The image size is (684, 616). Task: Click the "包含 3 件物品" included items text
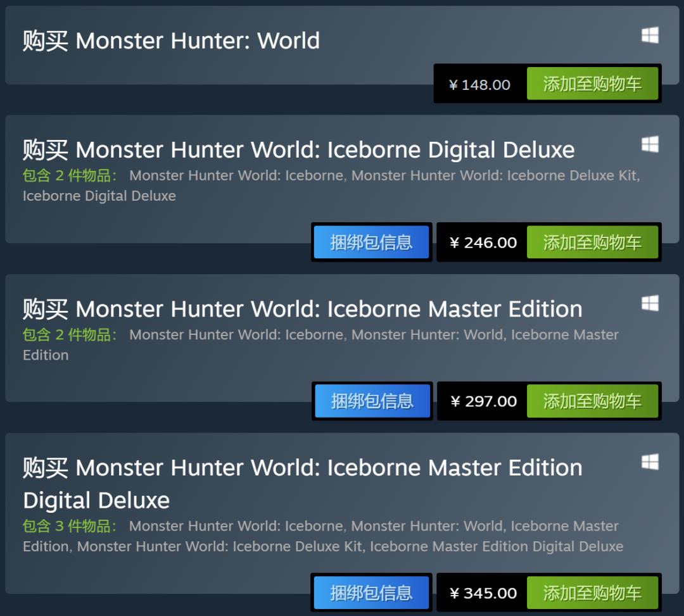[70, 526]
